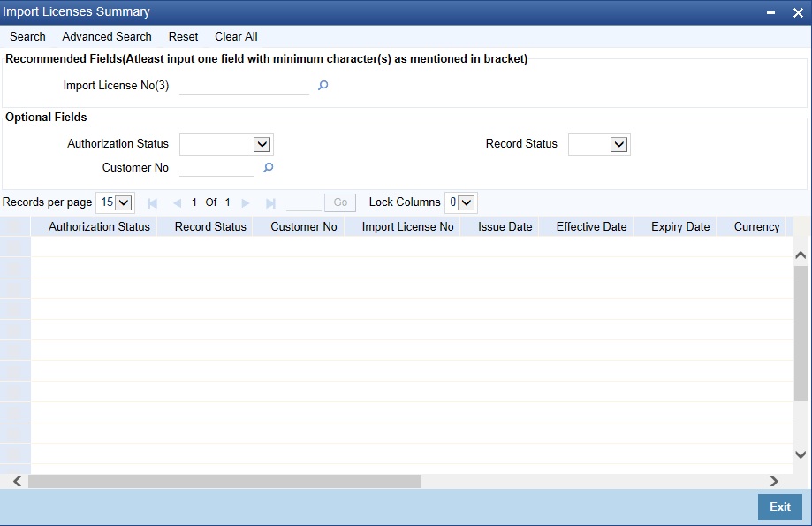
Task: Click the Exit button
Action: [780, 507]
